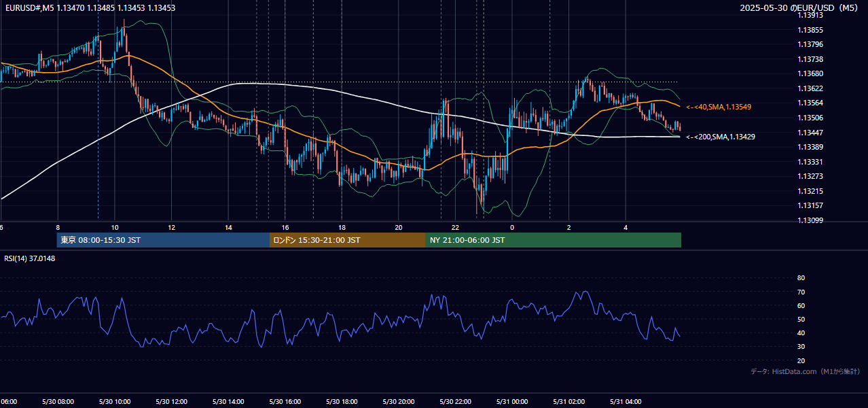
Task: Click price level 1.13738 on the axis
Action: (x=810, y=59)
